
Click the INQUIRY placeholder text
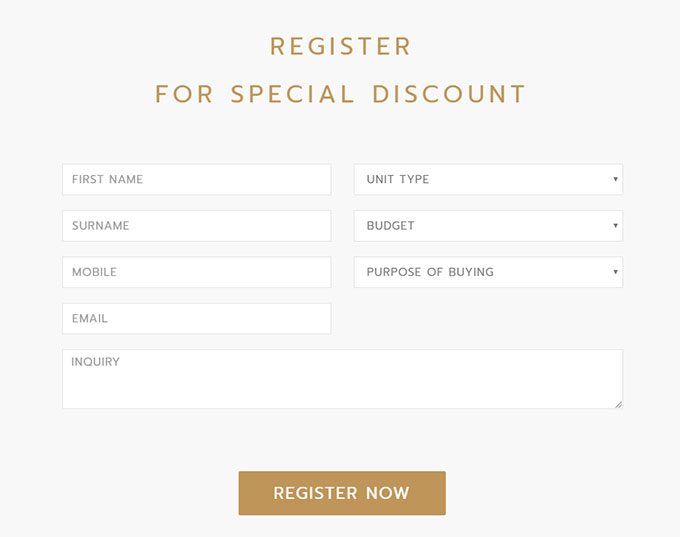coord(96,362)
